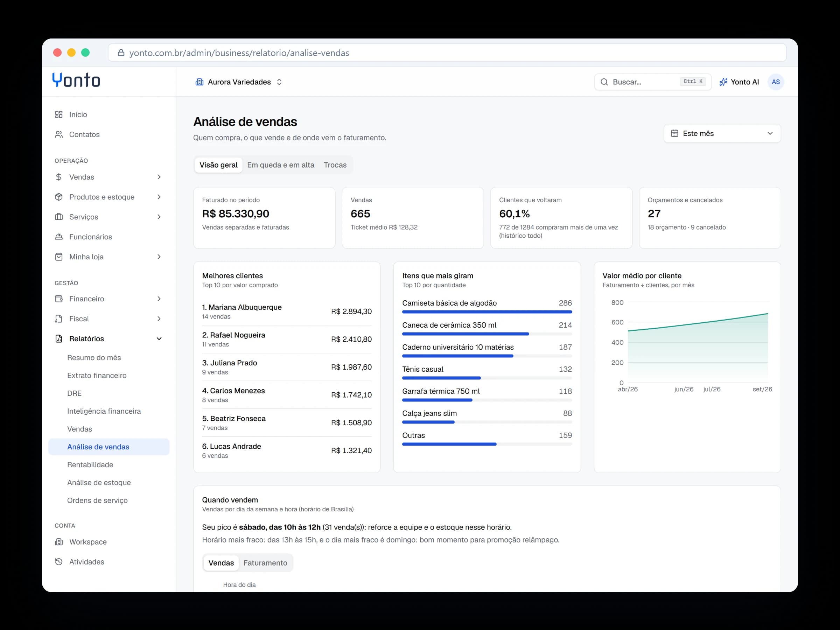Collapse the Relatórios section
This screenshot has height=630, width=840.
click(x=159, y=338)
